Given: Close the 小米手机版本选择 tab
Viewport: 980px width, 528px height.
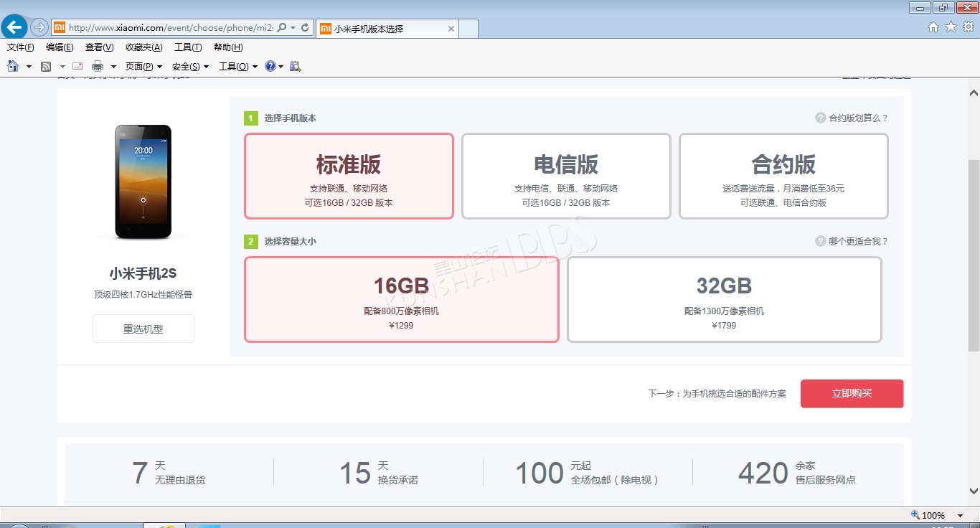Looking at the screenshot, I should tap(451, 29).
